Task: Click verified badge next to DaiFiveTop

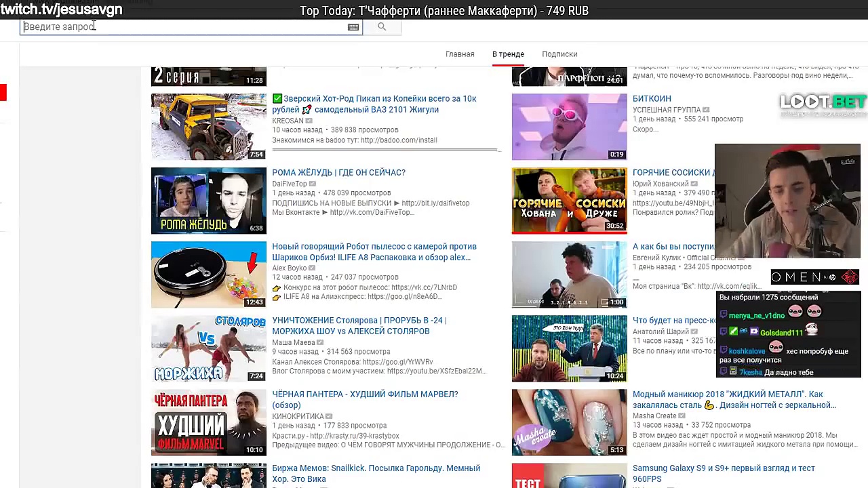Action: (x=313, y=184)
